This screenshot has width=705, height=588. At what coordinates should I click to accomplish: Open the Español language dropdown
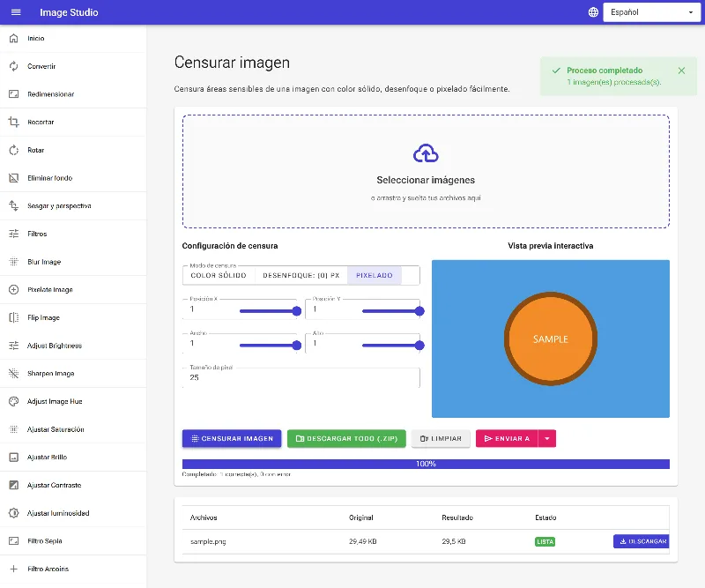coord(651,12)
